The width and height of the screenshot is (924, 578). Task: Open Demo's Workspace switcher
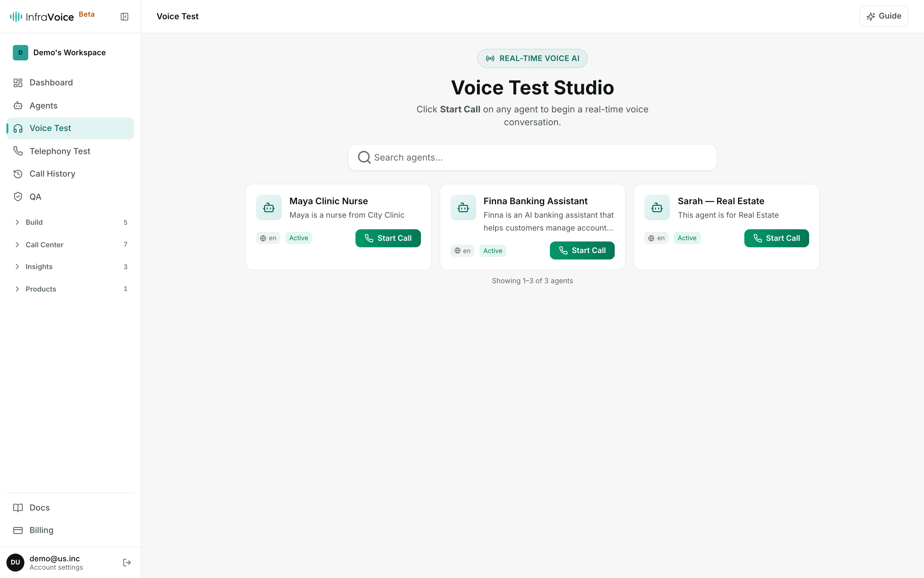(x=70, y=52)
